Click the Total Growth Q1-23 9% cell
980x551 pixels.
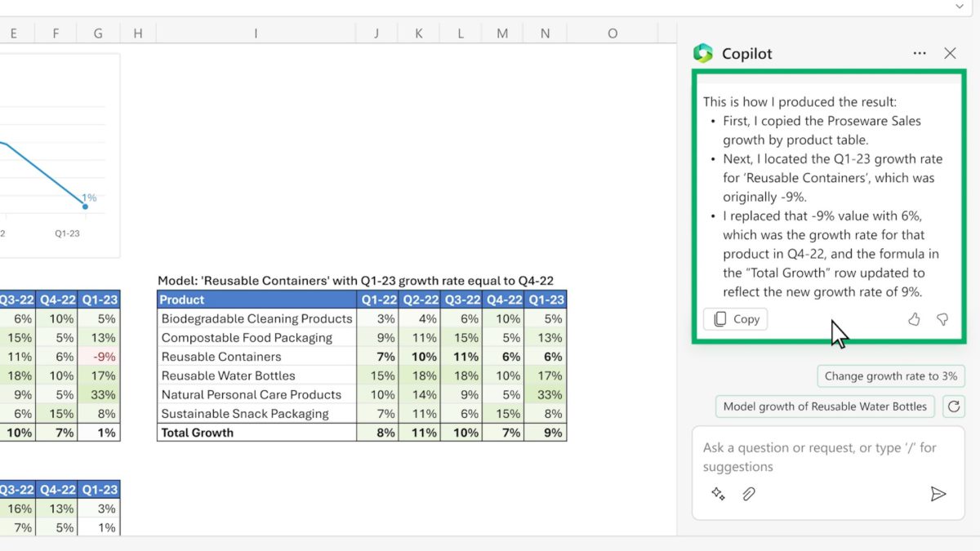pyautogui.click(x=546, y=433)
